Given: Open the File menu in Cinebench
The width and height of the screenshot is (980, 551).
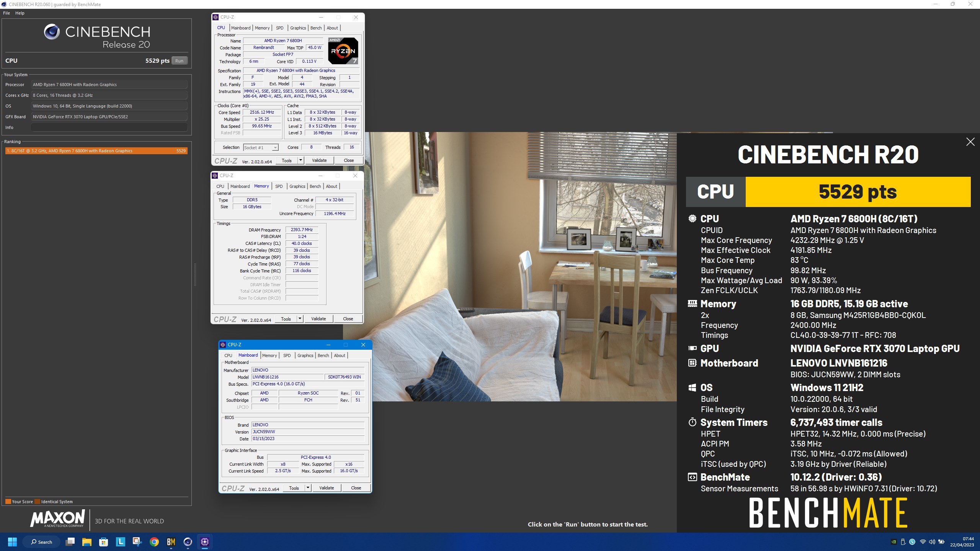Looking at the screenshot, I should pos(7,13).
